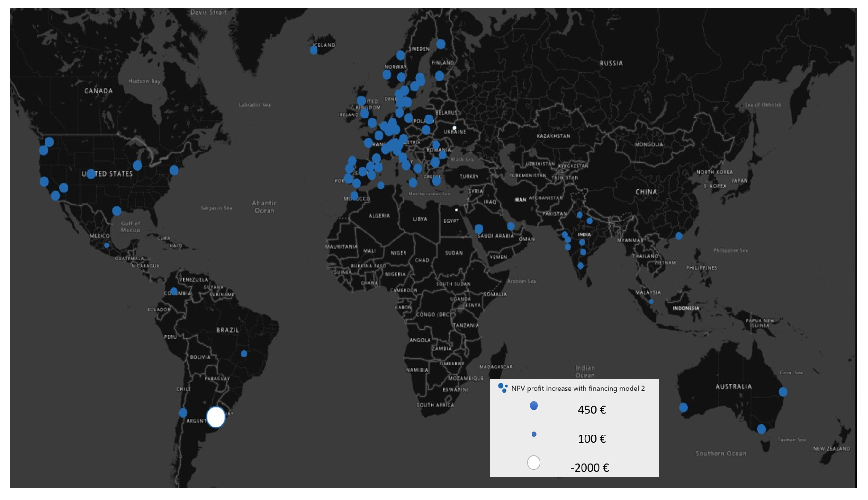Click the small white dot near Ukraine

[454, 128]
